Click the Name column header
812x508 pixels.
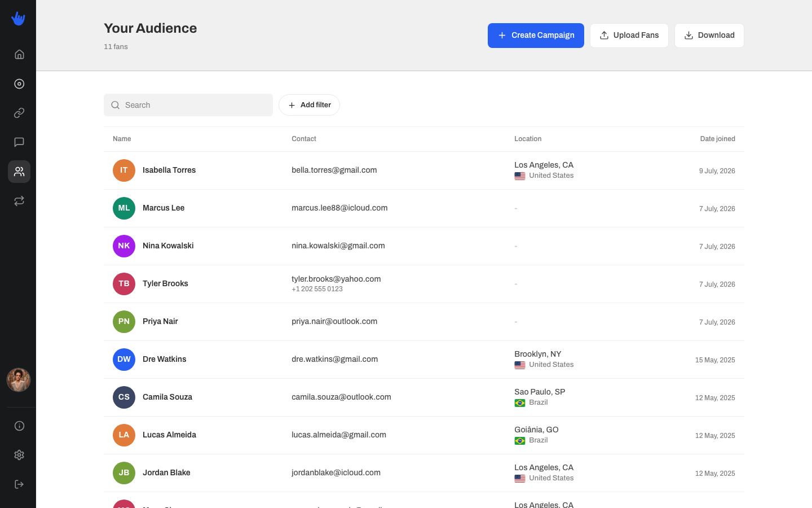tap(122, 139)
